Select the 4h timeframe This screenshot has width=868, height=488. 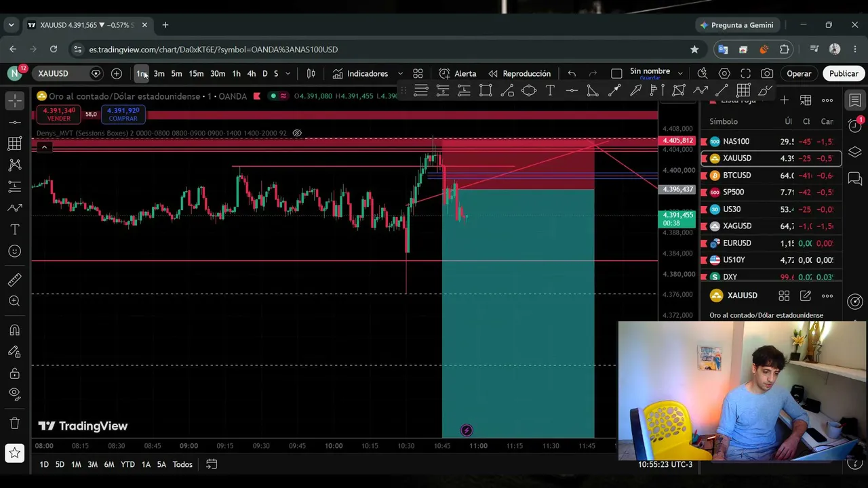click(252, 73)
